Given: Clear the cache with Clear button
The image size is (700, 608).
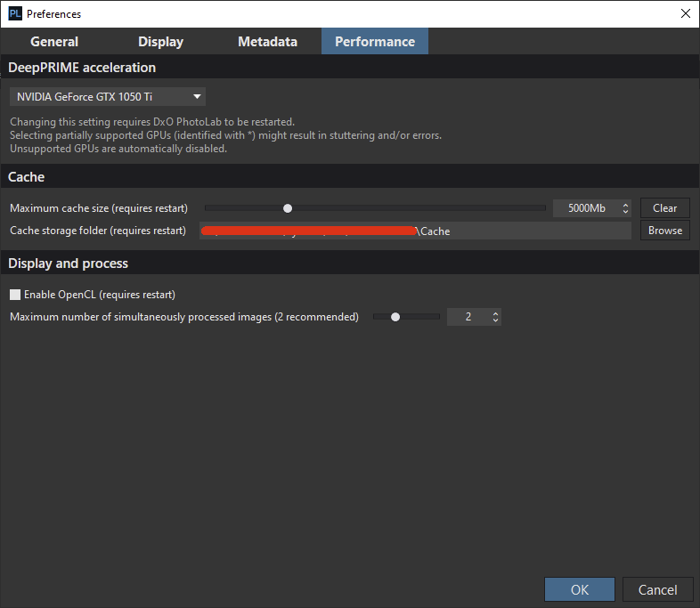Looking at the screenshot, I should point(664,208).
